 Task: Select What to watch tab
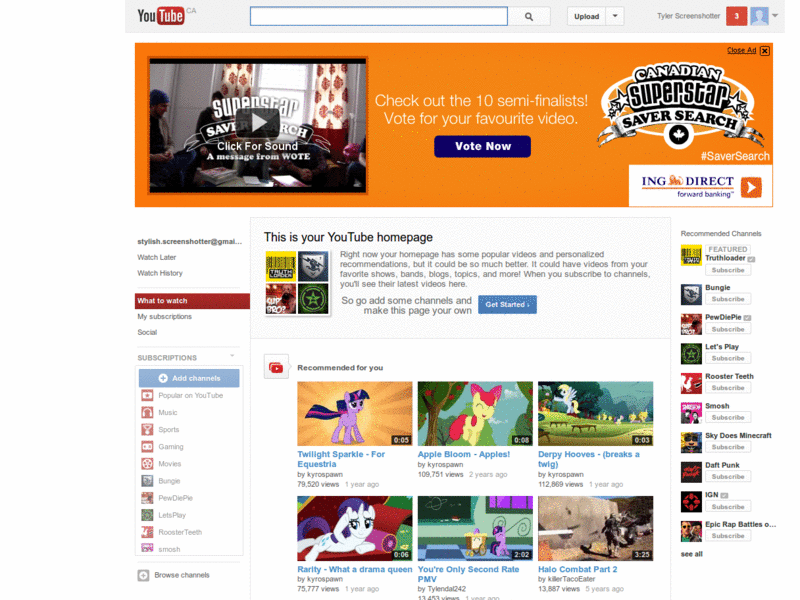[x=192, y=301]
